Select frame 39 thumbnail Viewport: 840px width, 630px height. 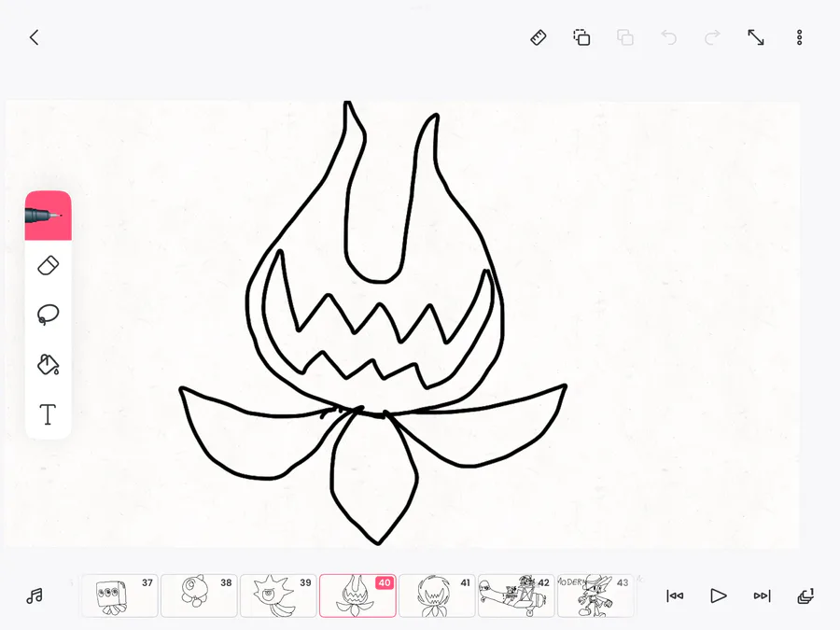point(278,595)
